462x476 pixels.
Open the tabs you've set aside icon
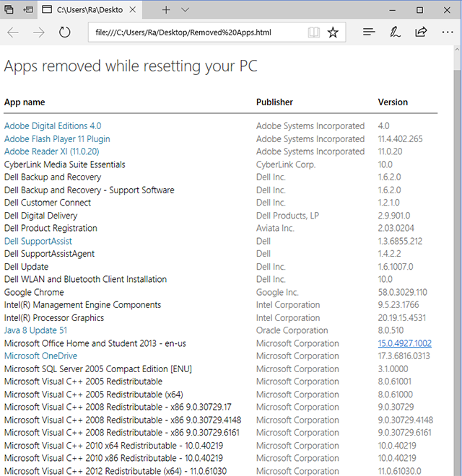(9, 9)
